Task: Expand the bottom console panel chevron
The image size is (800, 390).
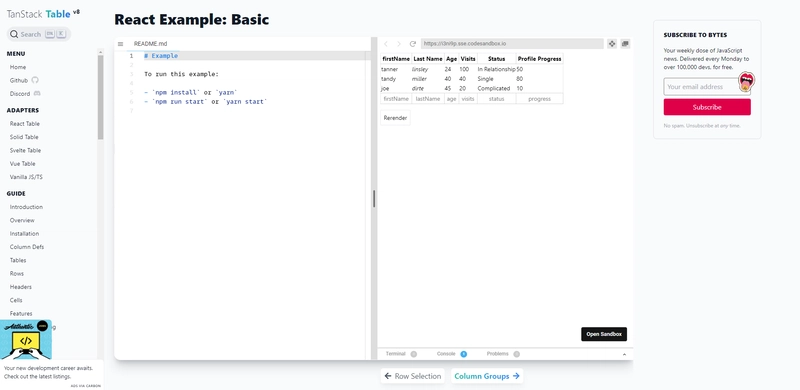Action: tap(624, 354)
